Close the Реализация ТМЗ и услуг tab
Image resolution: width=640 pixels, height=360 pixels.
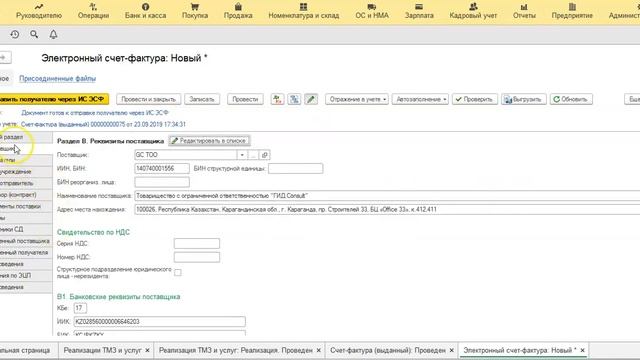pos(147,350)
